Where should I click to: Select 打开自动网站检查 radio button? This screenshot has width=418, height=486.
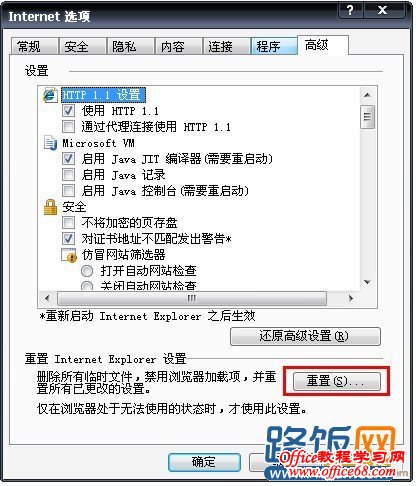(87, 271)
